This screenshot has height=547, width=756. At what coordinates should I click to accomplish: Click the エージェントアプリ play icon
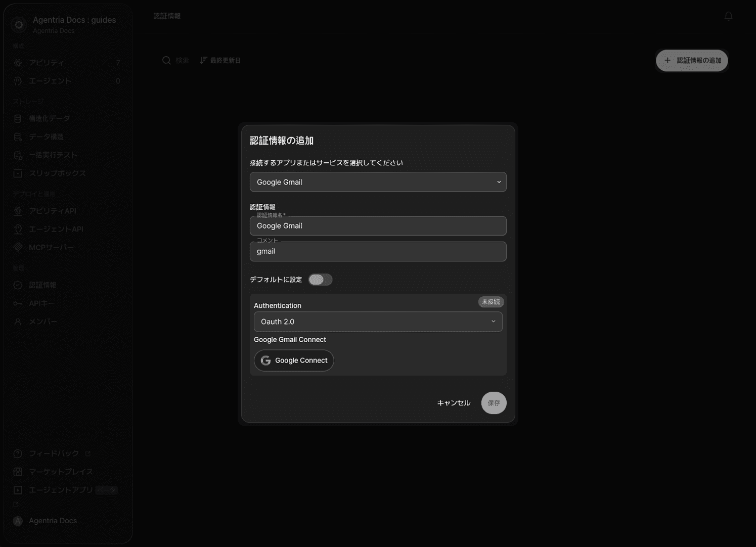click(x=18, y=490)
